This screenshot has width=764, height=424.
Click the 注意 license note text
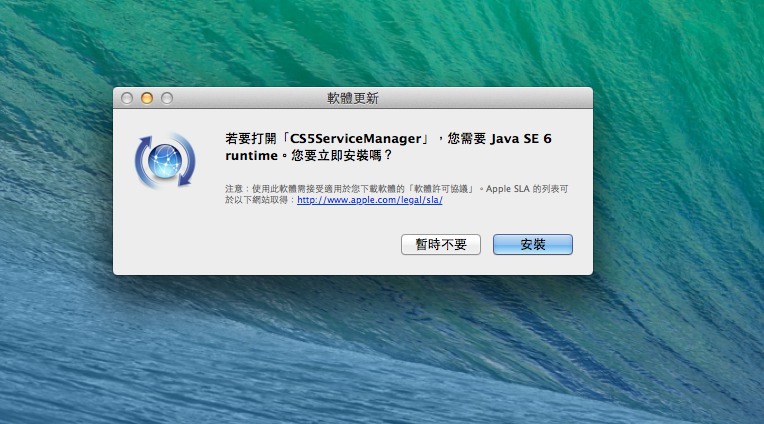tap(396, 194)
